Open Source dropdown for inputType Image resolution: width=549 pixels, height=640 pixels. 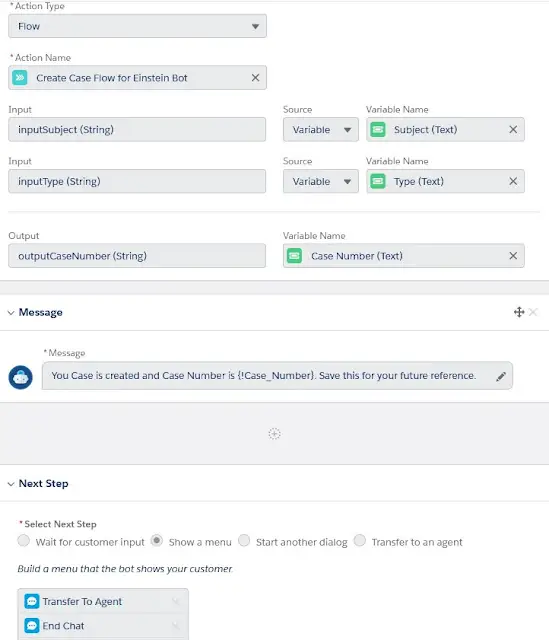coord(321,181)
